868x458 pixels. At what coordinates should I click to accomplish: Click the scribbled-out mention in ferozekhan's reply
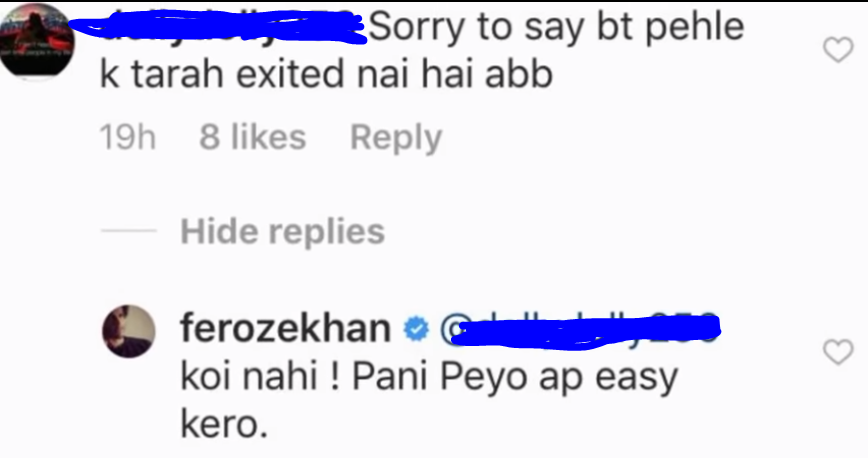586,331
